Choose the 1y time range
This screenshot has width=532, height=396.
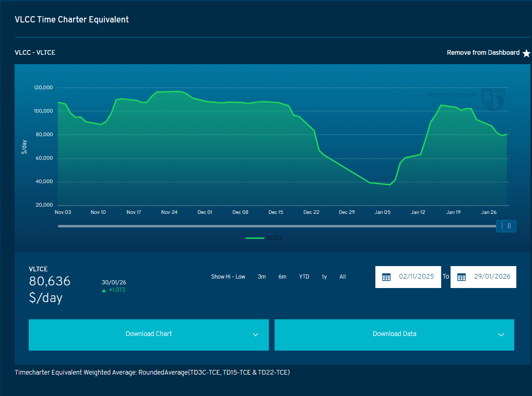[324, 277]
